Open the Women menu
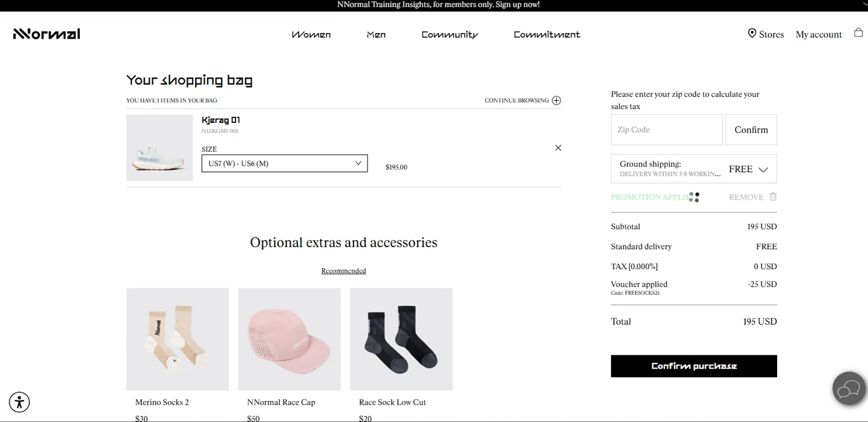 [311, 35]
